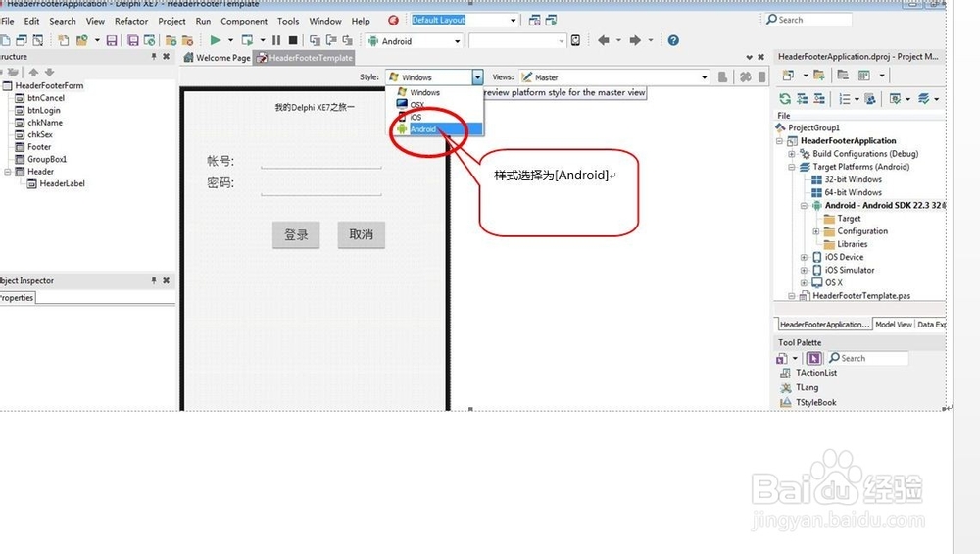980x554 pixels.
Task: Select 64-bit Windows platform in project tree
Action: (854, 192)
